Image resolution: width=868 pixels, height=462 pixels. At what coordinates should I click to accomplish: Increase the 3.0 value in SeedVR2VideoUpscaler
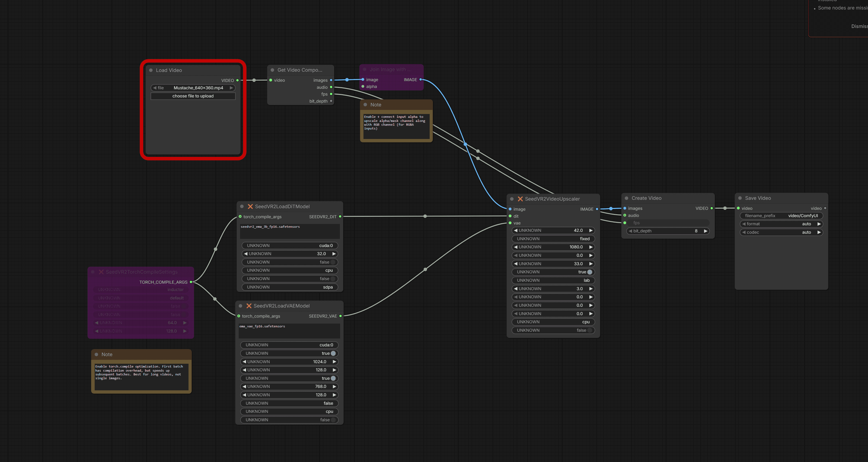(x=591, y=289)
